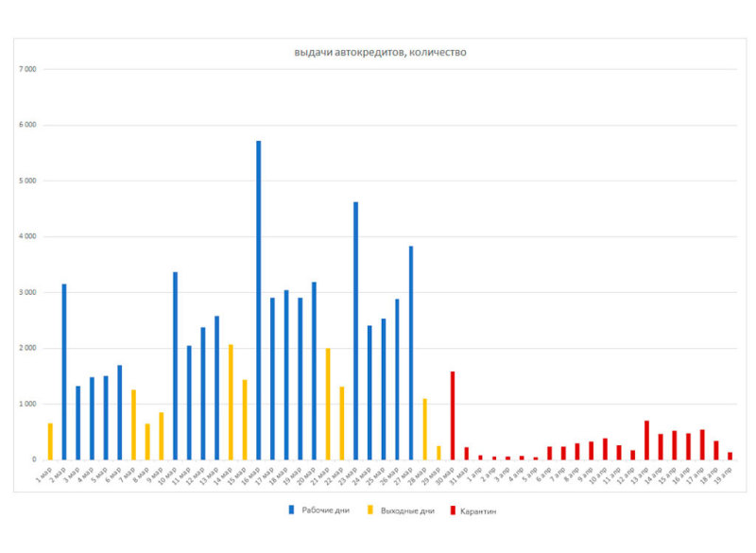
Task: Select the first yellow bar for 1 мар
Action: point(50,441)
